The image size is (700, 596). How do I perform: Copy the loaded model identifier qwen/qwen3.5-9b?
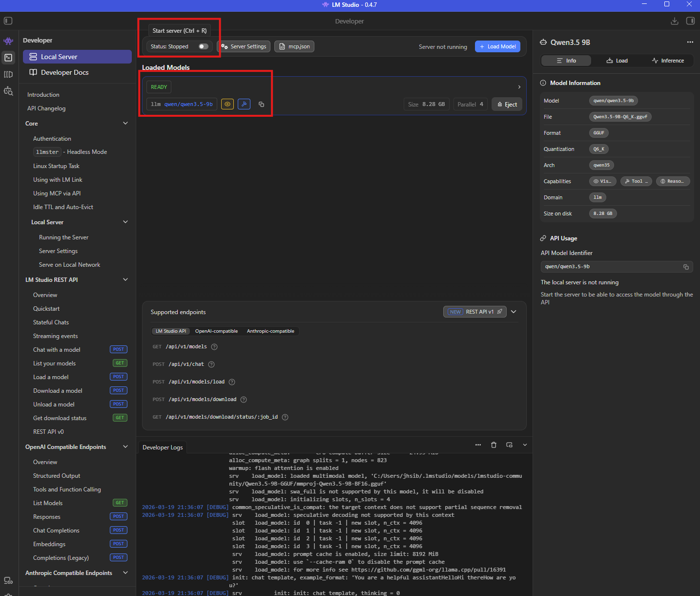click(262, 105)
